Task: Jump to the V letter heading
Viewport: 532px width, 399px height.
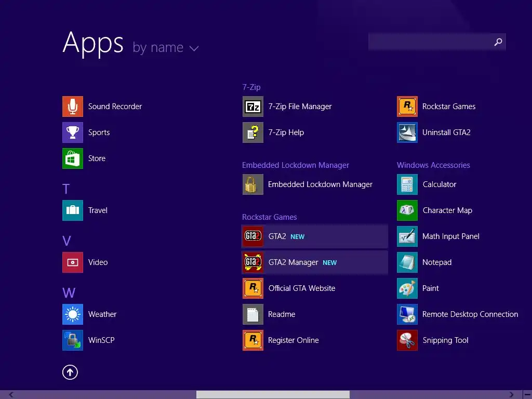Action: coord(66,241)
